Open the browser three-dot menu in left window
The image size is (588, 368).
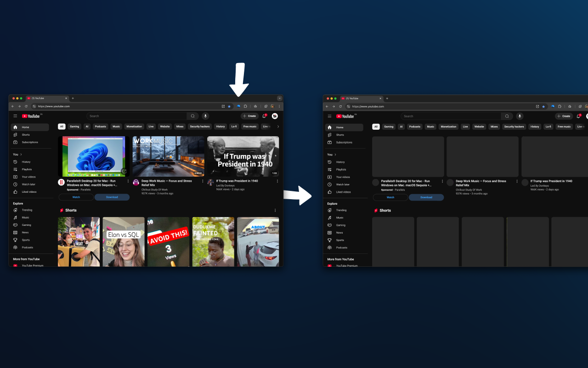click(x=279, y=106)
